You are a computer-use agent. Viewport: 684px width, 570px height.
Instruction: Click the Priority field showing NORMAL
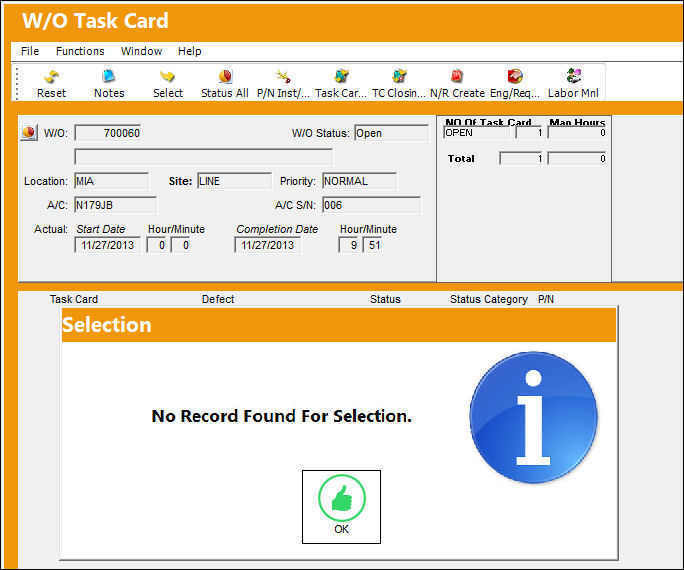coord(360,181)
